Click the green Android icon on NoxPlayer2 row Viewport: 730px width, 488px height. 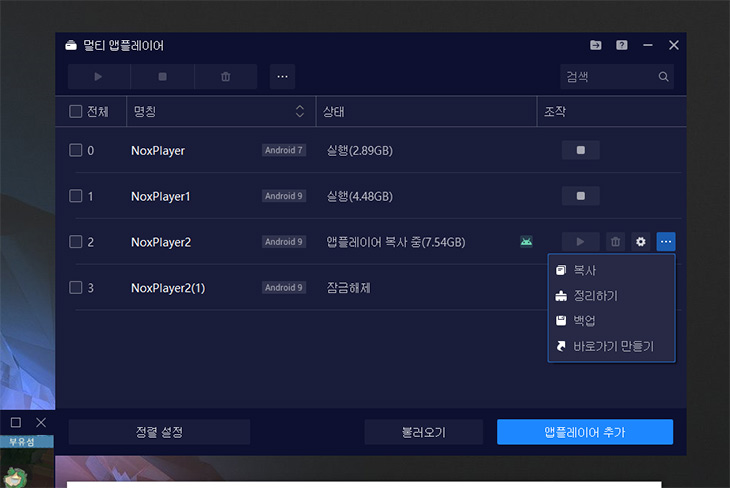point(526,242)
